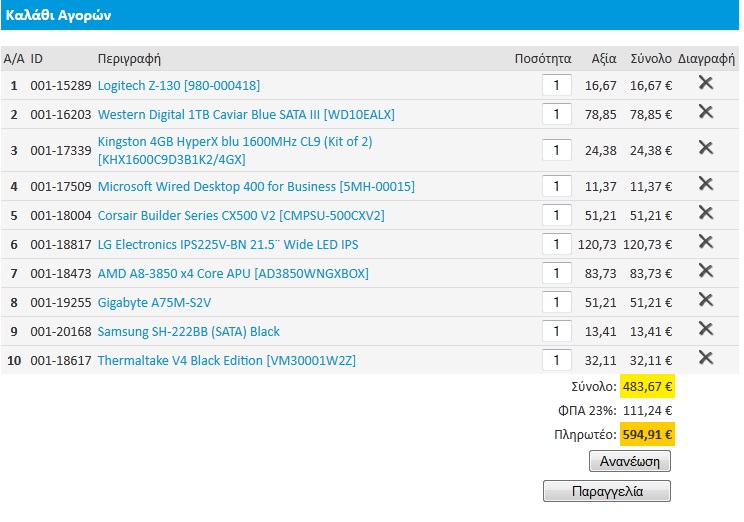Focus quantity field for Kingston 4GB HyperX

(557, 150)
